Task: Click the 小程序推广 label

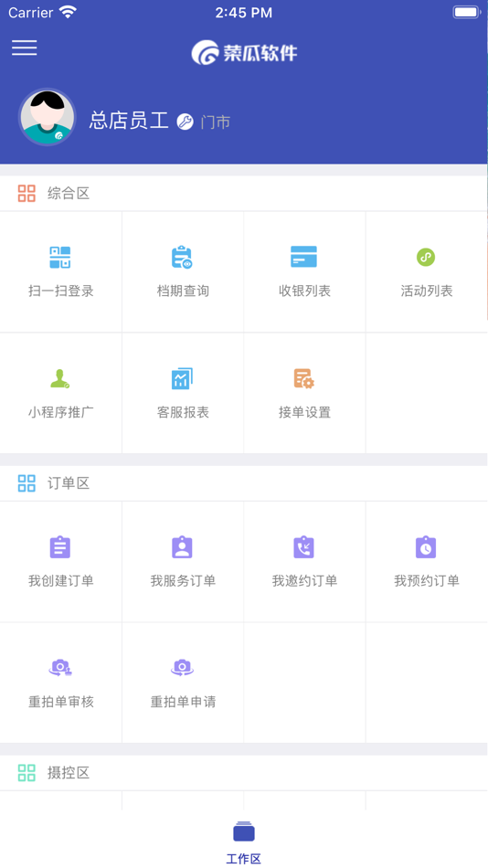Action: 61,412
